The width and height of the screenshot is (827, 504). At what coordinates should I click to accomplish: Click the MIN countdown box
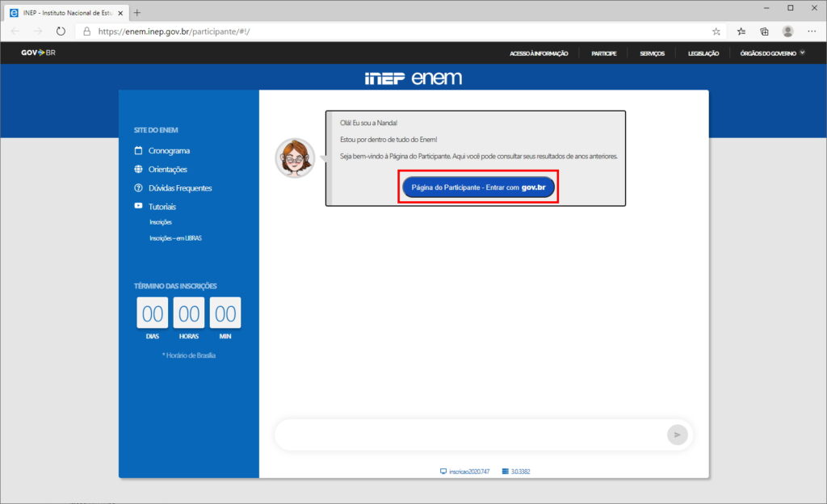[225, 313]
